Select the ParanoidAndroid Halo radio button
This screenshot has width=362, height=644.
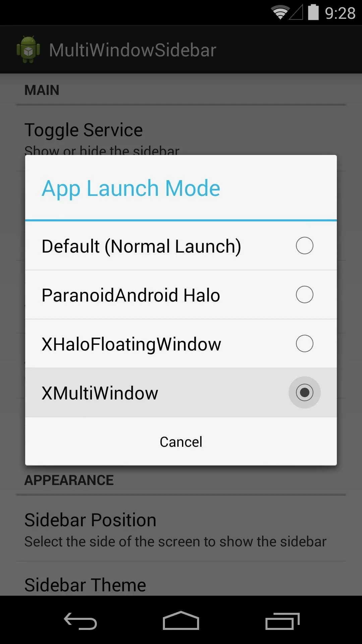305,294
